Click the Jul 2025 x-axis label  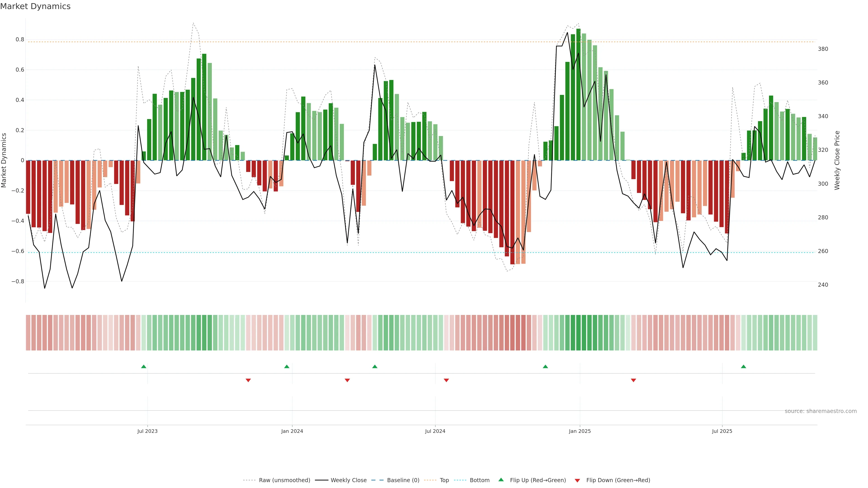point(722,431)
